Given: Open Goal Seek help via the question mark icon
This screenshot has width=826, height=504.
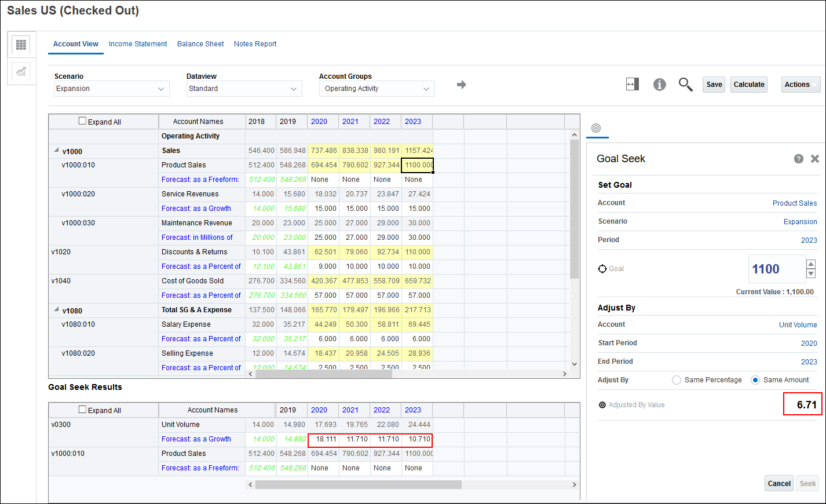Looking at the screenshot, I should [x=799, y=158].
